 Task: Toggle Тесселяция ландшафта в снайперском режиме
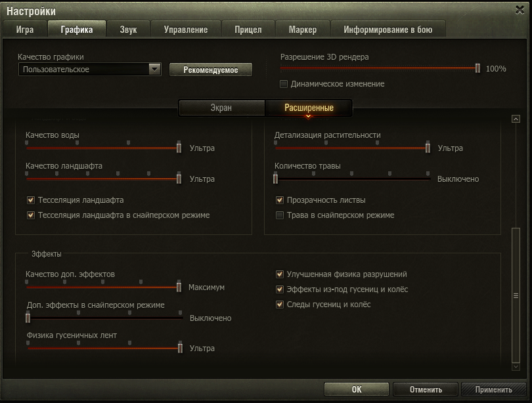click(x=31, y=215)
